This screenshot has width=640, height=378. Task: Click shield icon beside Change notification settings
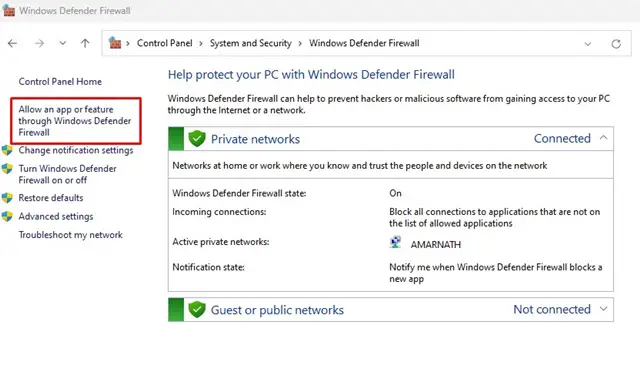[x=7, y=150]
